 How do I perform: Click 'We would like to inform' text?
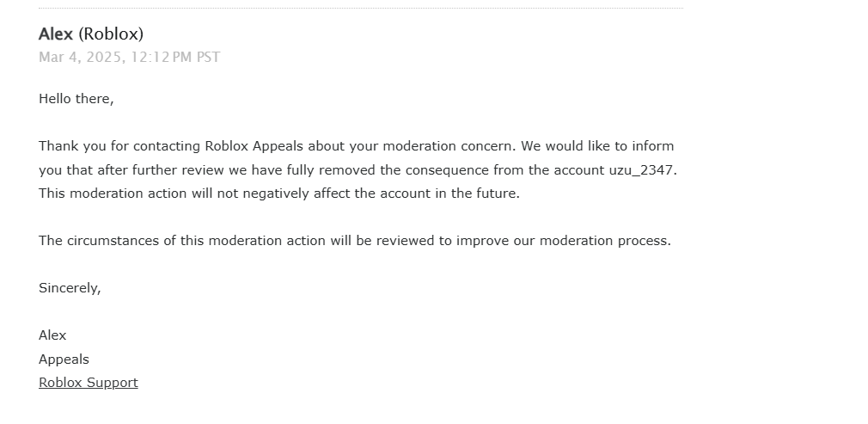(597, 146)
